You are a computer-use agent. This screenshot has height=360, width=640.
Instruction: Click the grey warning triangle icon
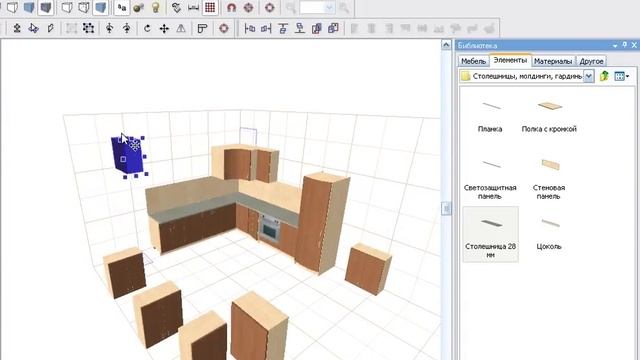click(x=181, y=28)
